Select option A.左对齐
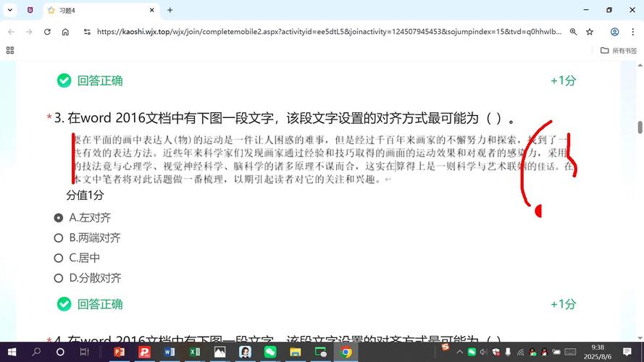644x362 pixels. [x=82, y=217]
